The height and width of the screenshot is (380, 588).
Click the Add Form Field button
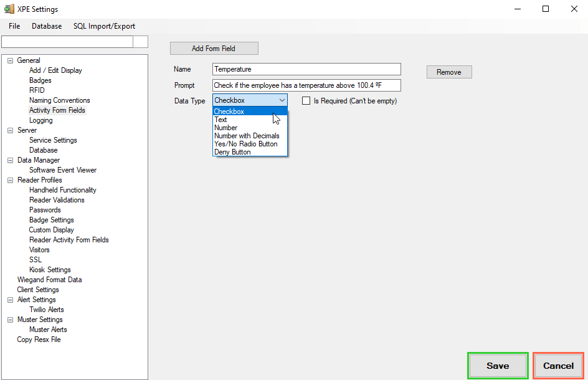[x=214, y=49]
